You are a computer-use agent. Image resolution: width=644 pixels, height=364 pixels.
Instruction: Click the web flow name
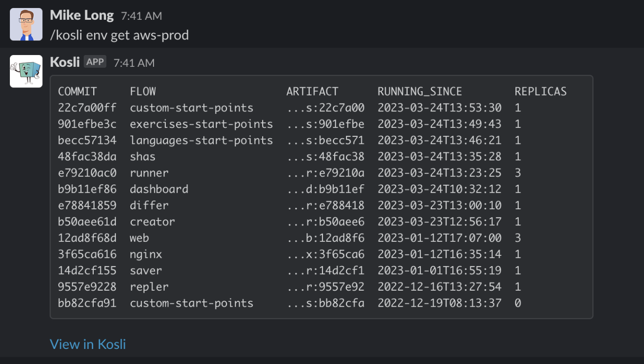coord(139,238)
